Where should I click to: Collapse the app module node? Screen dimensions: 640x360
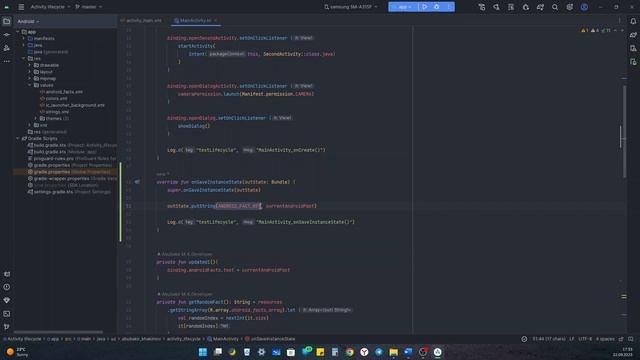[18, 31]
